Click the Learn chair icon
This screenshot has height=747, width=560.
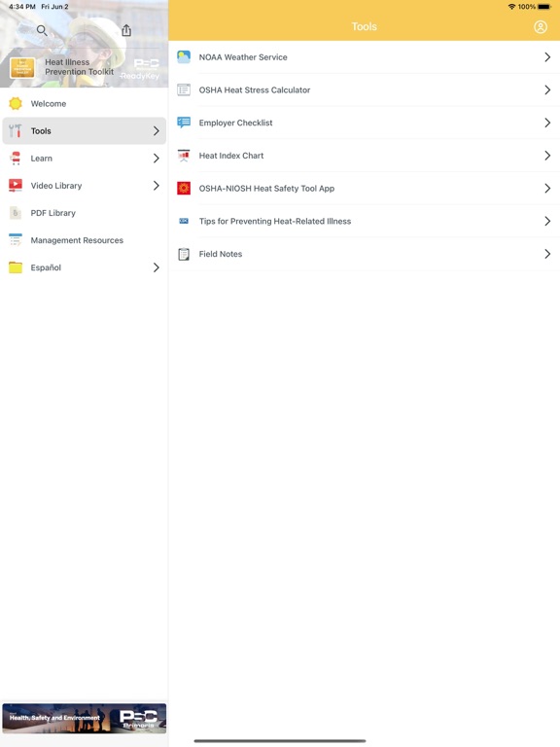click(16, 159)
